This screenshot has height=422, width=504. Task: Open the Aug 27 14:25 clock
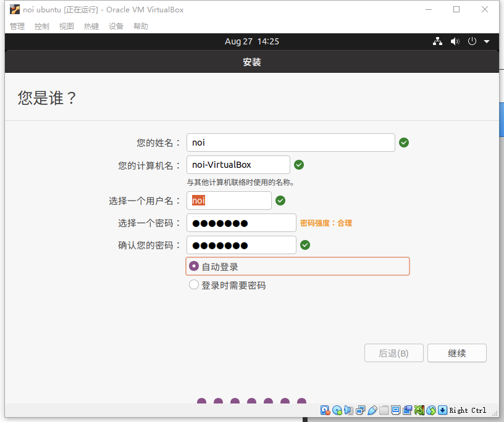point(252,41)
